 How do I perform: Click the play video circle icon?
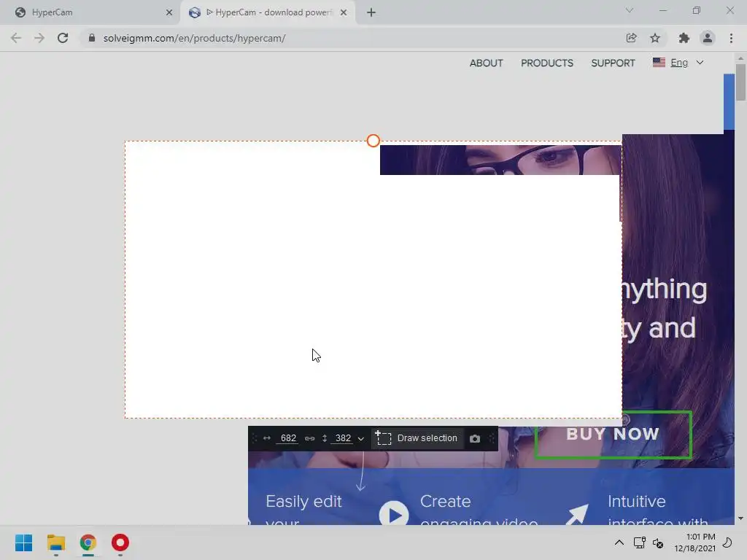394,514
